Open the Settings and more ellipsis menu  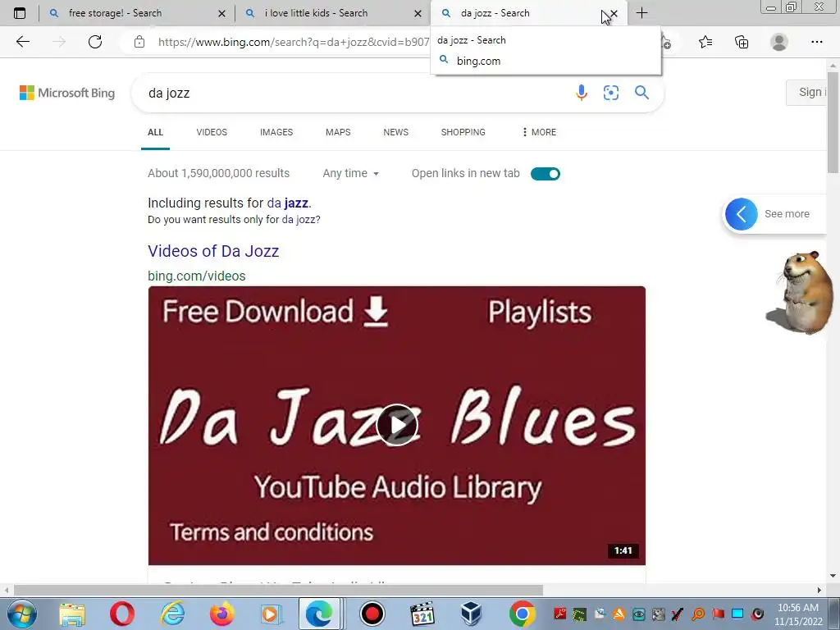[x=816, y=42]
